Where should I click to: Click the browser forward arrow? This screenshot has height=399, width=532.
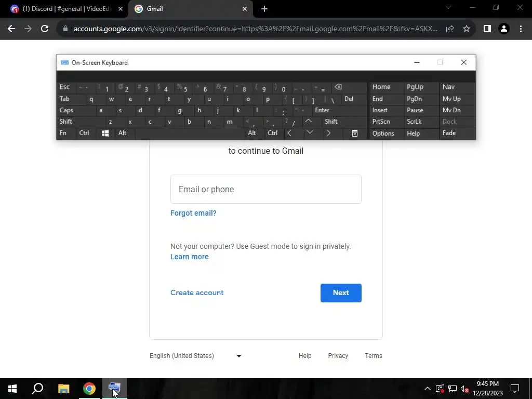pos(28,29)
